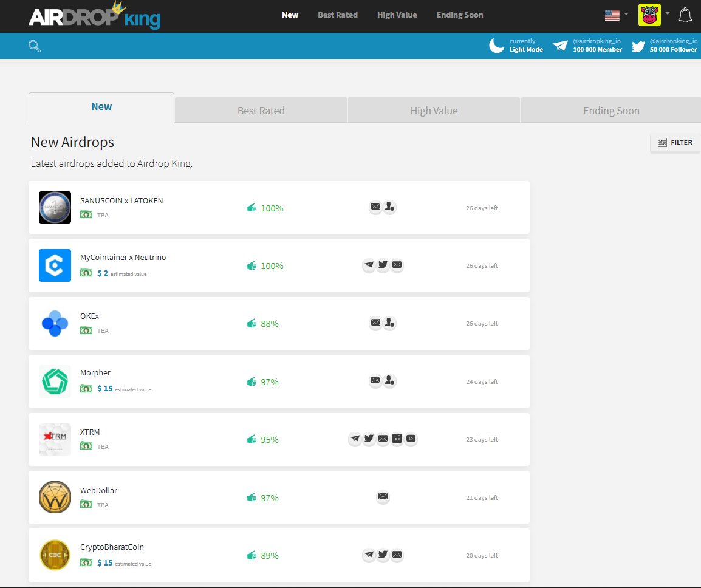Open Telegram channel paper plane icon in header

point(560,45)
